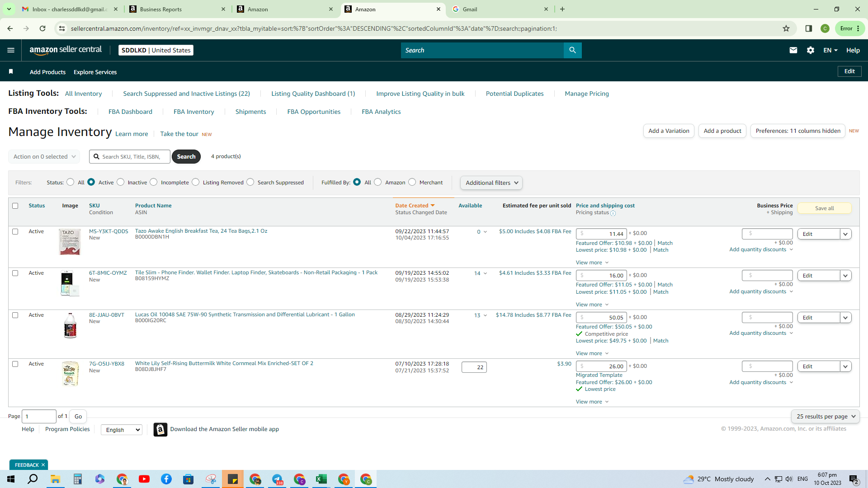Launch Excel from the taskbar

321,479
